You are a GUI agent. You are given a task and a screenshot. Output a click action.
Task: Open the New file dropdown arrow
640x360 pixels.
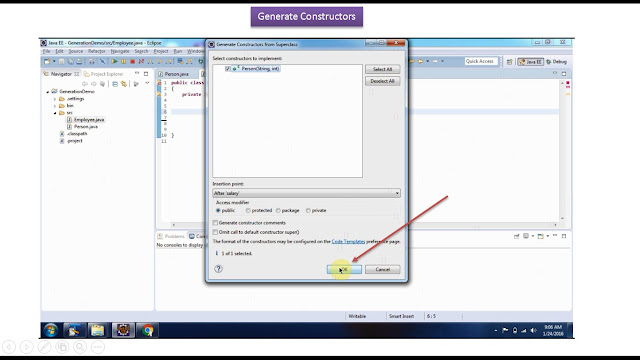click(54, 61)
